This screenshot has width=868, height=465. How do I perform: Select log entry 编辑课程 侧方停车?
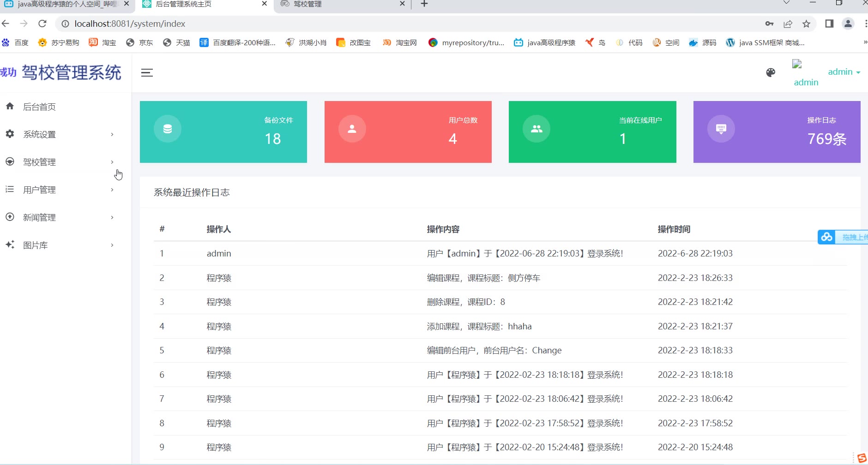tap(483, 278)
